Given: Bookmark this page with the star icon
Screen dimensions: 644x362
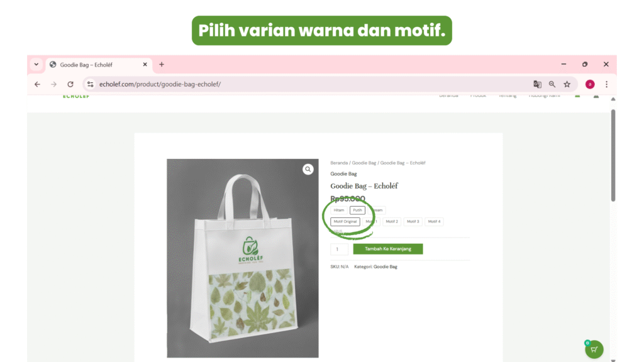Looking at the screenshot, I should (x=567, y=84).
